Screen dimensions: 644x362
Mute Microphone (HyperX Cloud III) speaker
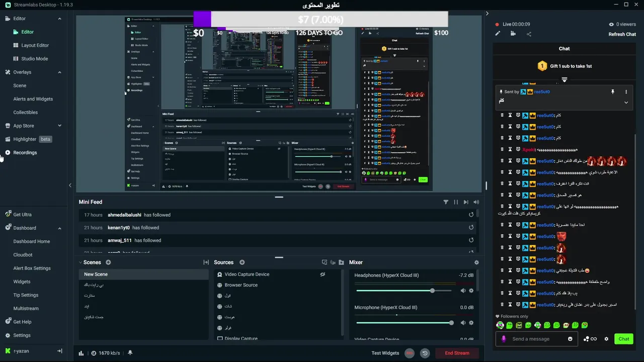[463, 323]
